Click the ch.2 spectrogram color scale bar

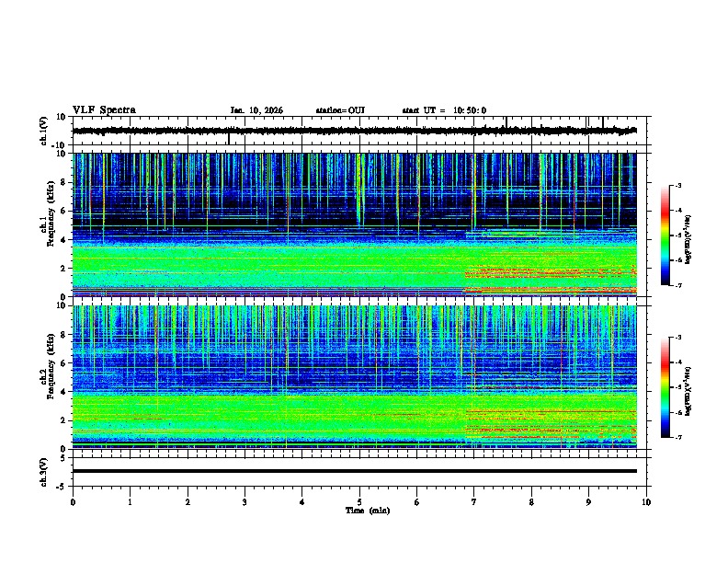pyautogui.click(x=665, y=387)
